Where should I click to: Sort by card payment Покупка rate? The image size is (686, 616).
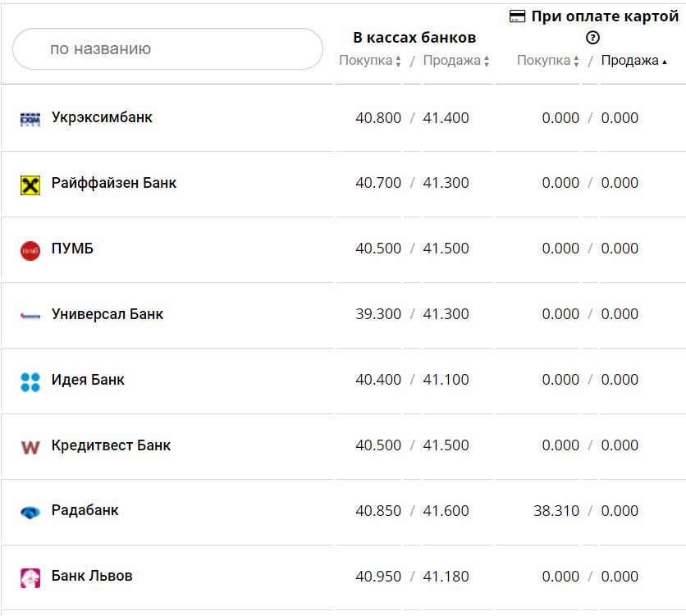click(548, 61)
